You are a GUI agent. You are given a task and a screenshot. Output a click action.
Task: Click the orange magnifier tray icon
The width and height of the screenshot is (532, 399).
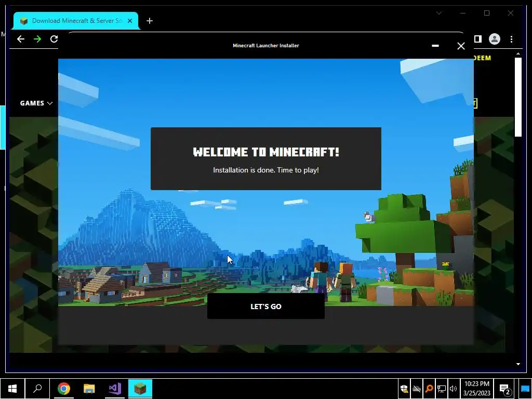click(x=429, y=389)
